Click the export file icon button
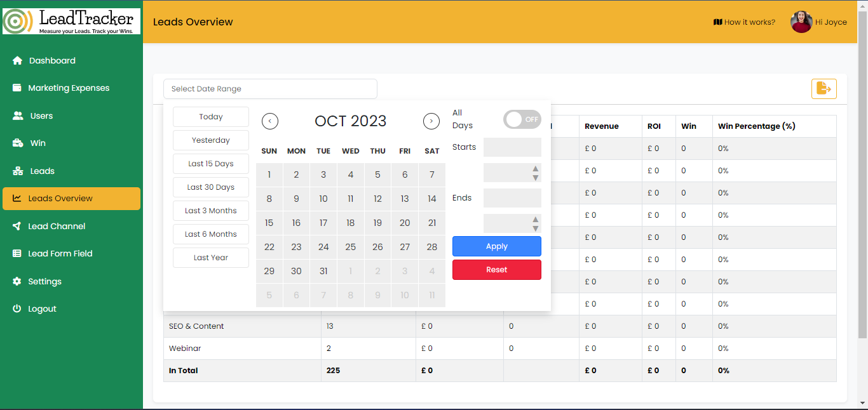 pyautogui.click(x=824, y=89)
